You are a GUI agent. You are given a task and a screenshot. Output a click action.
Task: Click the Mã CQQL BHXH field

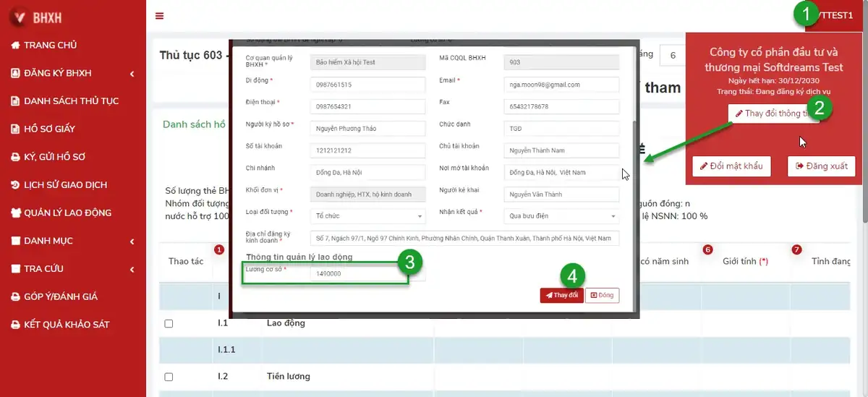[x=561, y=62]
